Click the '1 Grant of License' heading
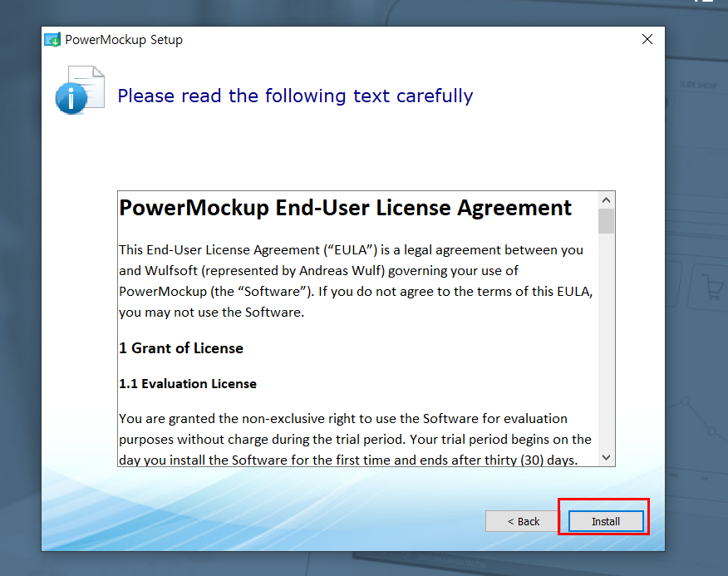 pyautogui.click(x=181, y=348)
